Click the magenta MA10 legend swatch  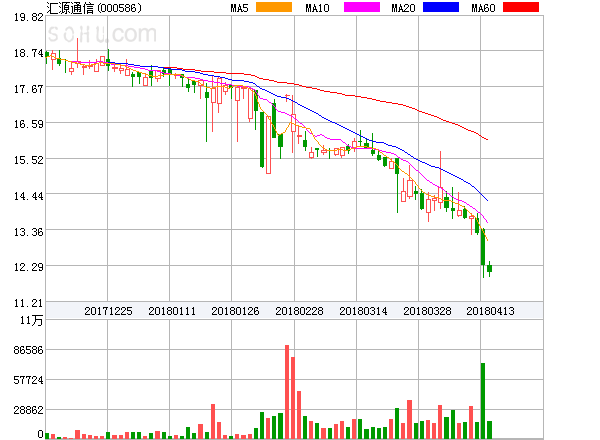(362, 7)
